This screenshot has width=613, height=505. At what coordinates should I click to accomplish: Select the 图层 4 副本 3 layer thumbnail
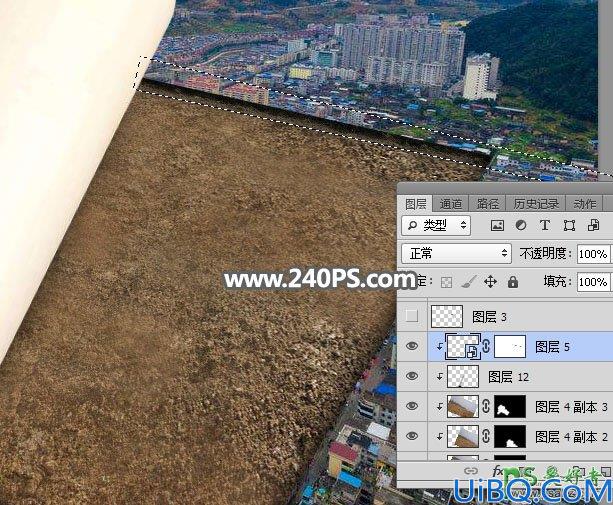[463, 407]
